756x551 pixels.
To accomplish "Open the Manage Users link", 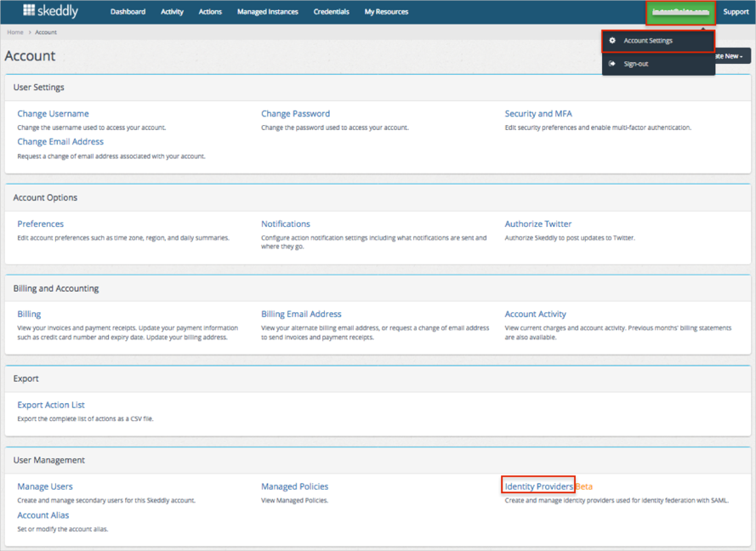I will click(45, 486).
